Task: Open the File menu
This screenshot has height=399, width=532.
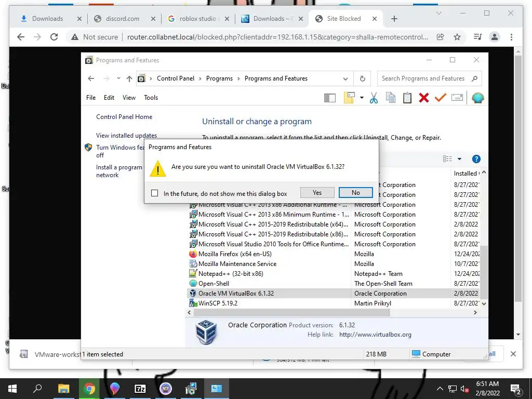Action: pos(91,98)
